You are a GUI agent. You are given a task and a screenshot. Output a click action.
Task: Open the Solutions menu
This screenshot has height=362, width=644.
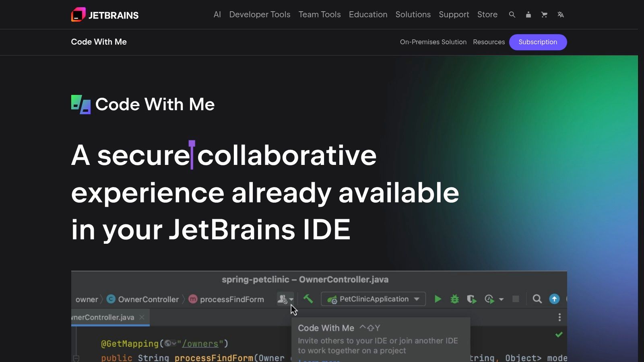click(413, 14)
